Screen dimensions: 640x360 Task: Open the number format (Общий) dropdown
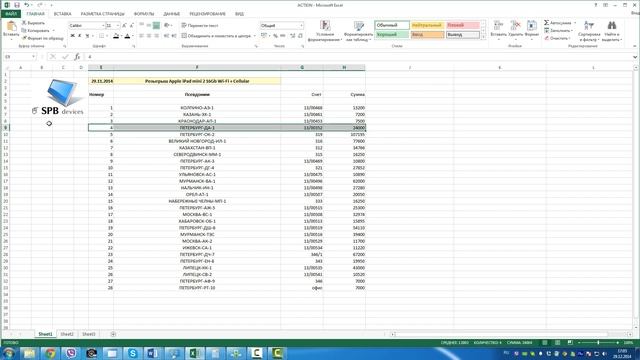(302, 25)
